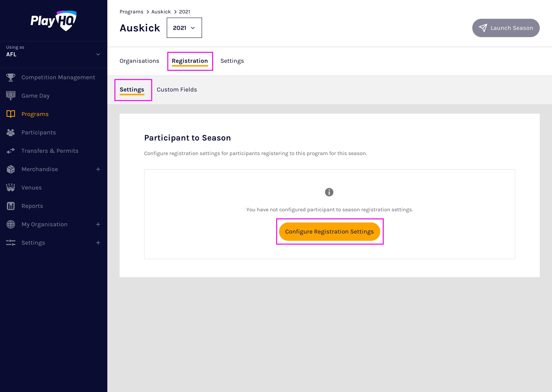552x392 pixels.
Task: Click Transfers & Permits arrows icon
Action: coord(11,151)
